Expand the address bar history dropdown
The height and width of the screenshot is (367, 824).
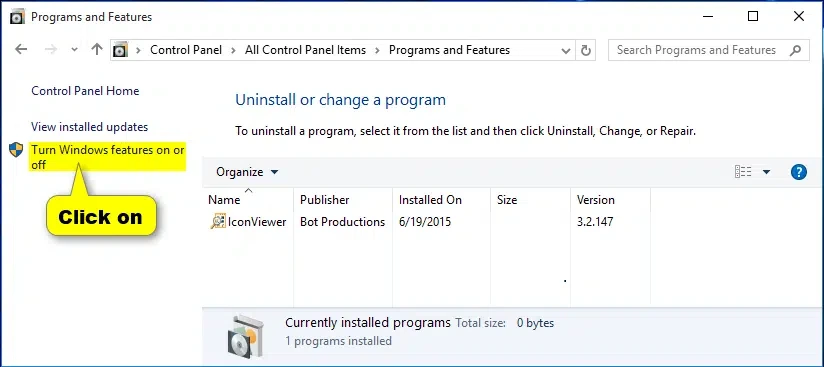pyautogui.click(x=565, y=50)
